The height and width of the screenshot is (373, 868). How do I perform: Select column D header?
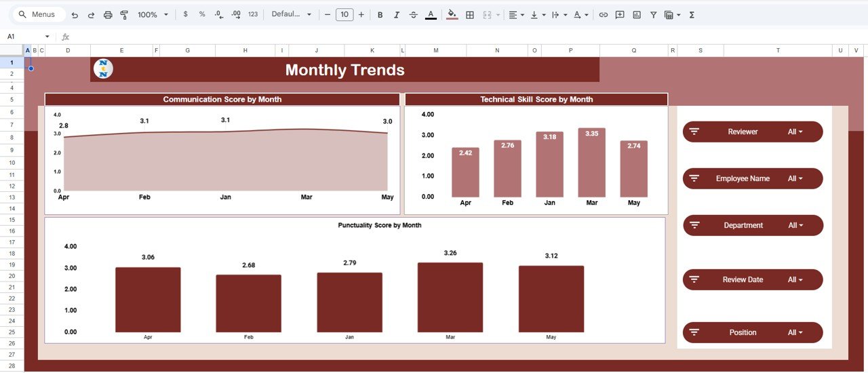click(68, 50)
